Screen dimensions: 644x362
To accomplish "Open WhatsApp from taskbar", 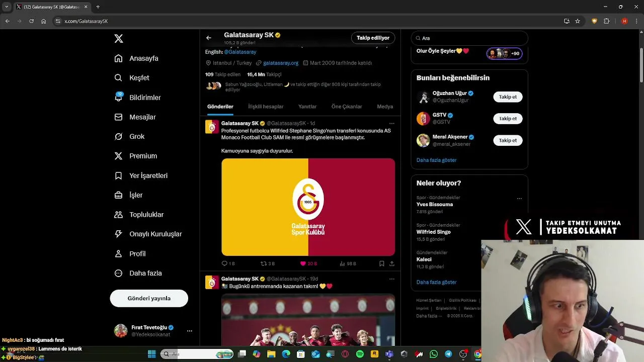I will [434, 354].
